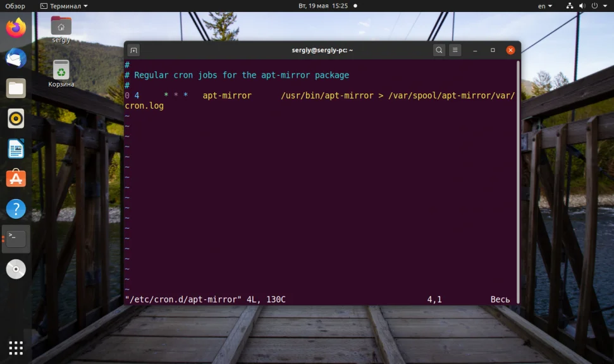This screenshot has height=364, width=614.
Task: Close the terminal window
Action: [510, 50]
